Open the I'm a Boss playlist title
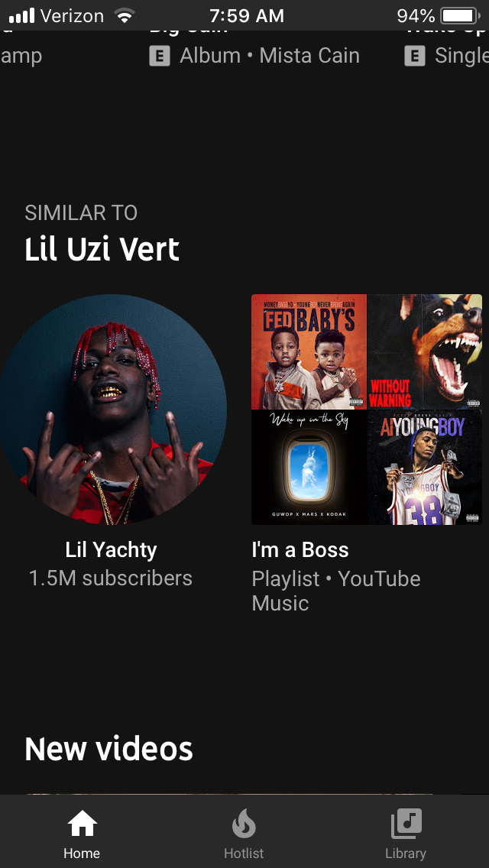 (300, 550)
